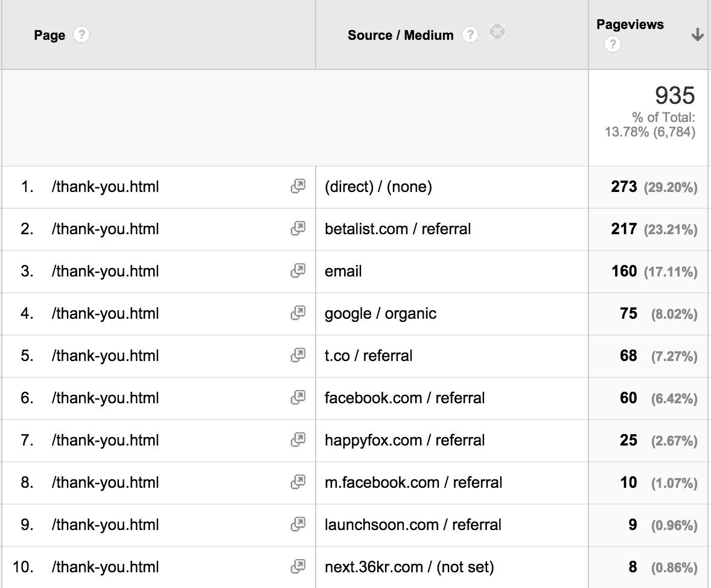Sort by the Page column header
The width and height of the screenshot is (711, 588).
[49, 36]
